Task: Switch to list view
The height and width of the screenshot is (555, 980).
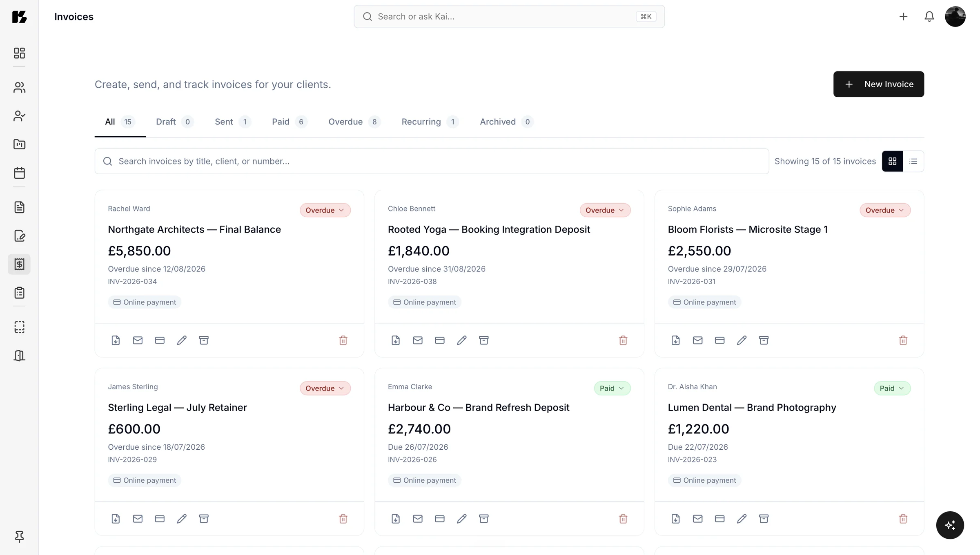Action: (913, 161)
